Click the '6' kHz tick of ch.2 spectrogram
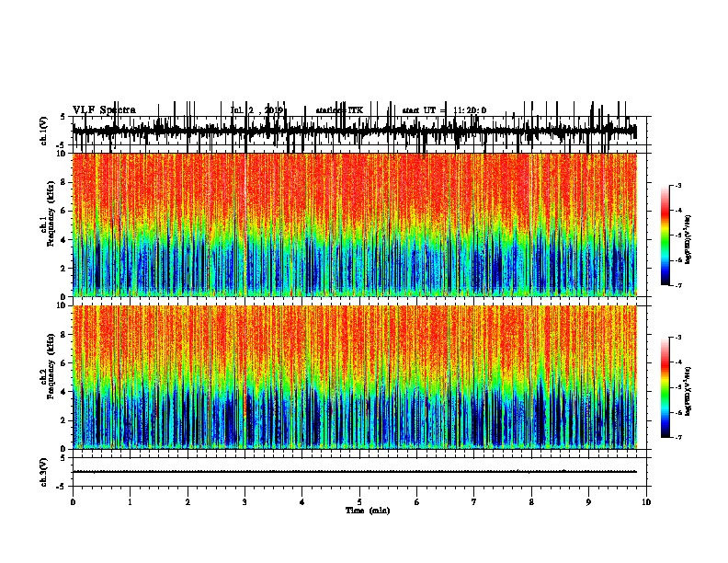This screenshot has width=728, height=563. 63,363
